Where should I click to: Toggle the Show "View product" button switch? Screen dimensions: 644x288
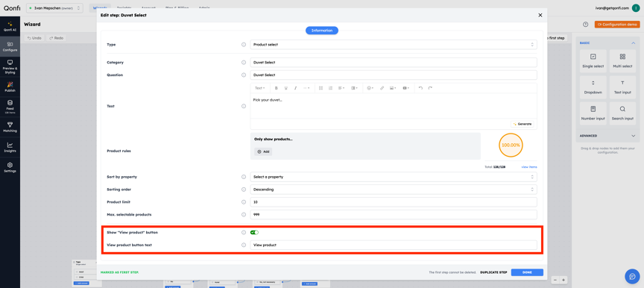(x=254, y=233)
